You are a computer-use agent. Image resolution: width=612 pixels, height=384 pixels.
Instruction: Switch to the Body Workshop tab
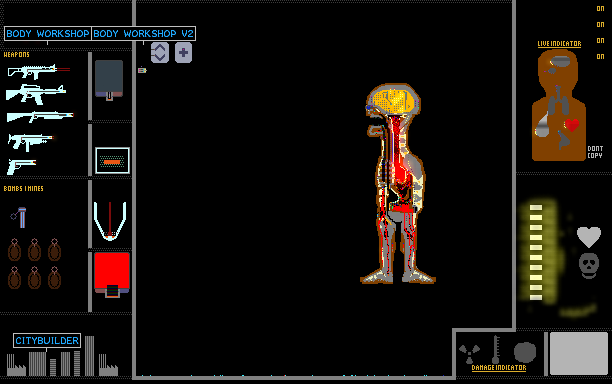pos(48,34)
